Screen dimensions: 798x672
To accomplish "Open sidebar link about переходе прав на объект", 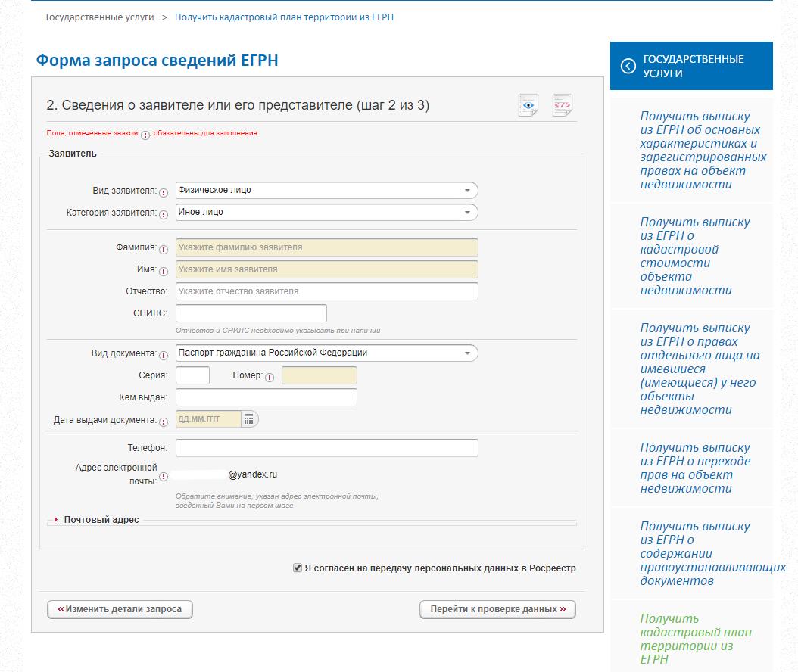I will [x=695, y=468].
